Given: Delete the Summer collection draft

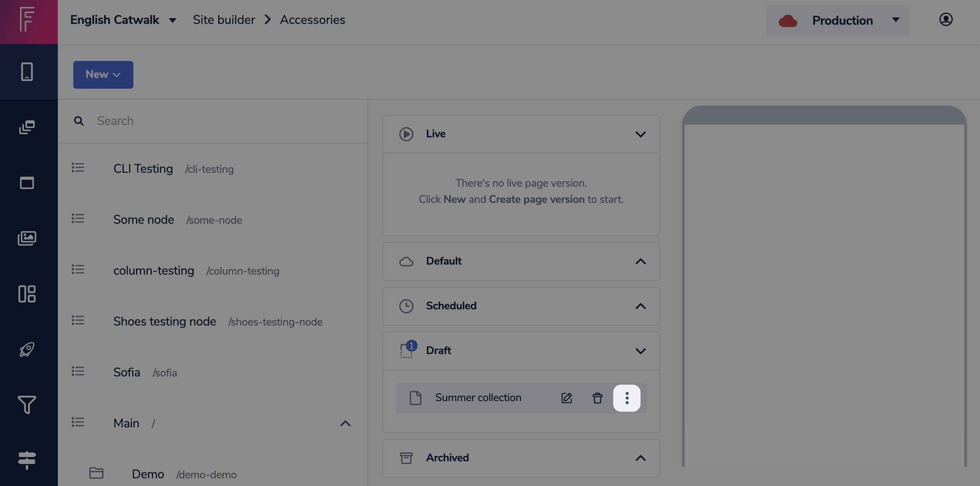Looking at the screenshot, I should pos(597,398).
